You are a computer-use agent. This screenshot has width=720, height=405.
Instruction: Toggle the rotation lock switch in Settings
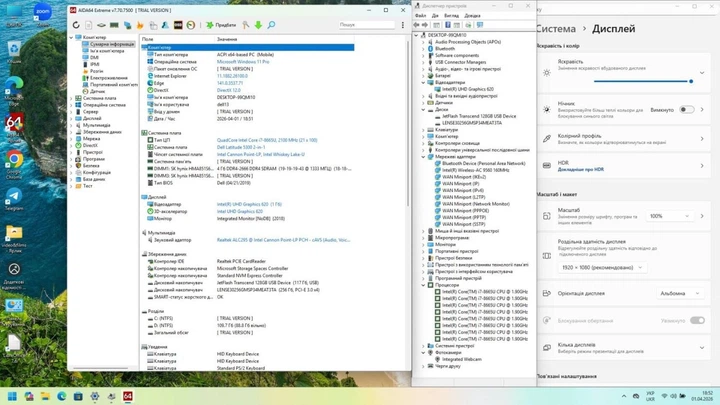tap(697, 321)
